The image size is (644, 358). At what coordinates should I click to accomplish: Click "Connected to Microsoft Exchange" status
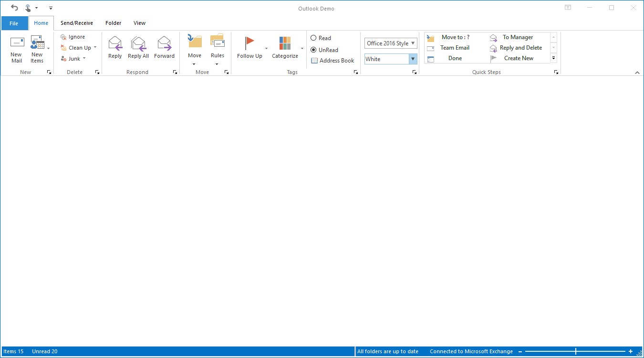[x=471, y=351]
